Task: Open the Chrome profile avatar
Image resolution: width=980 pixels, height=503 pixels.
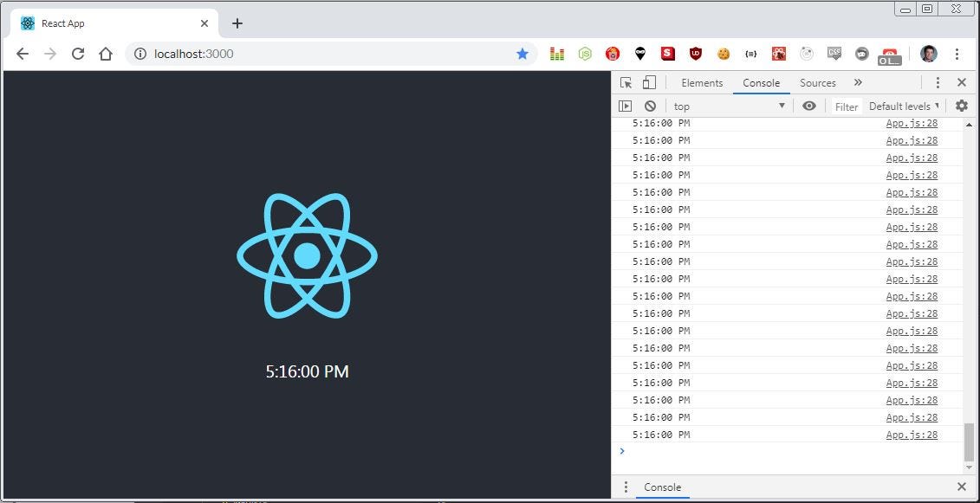Action: (928, 54)
